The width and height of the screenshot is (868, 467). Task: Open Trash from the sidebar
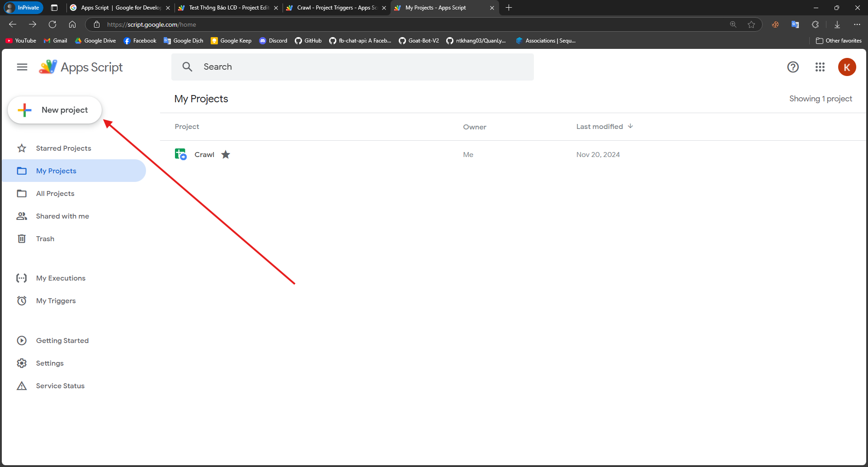coord(45,238)
